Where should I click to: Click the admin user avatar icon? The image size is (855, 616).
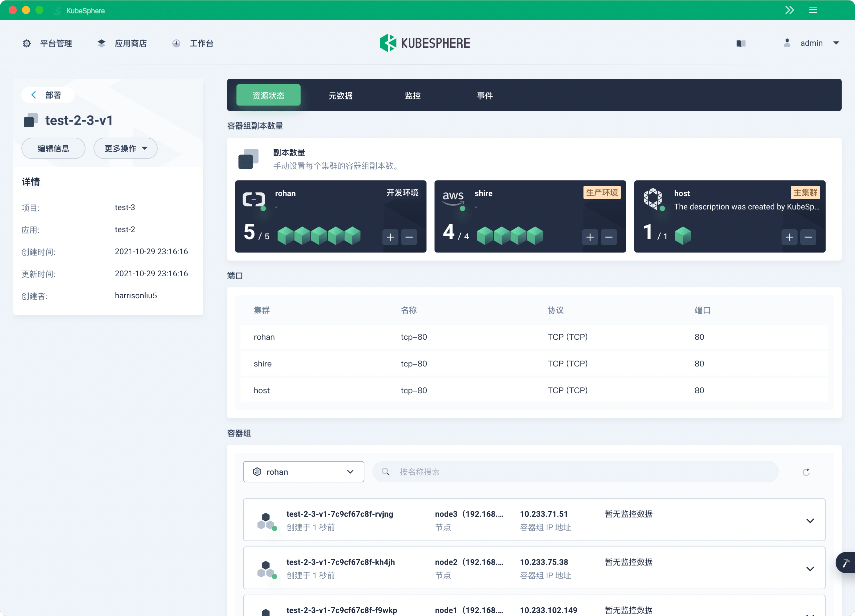point(787,43)
